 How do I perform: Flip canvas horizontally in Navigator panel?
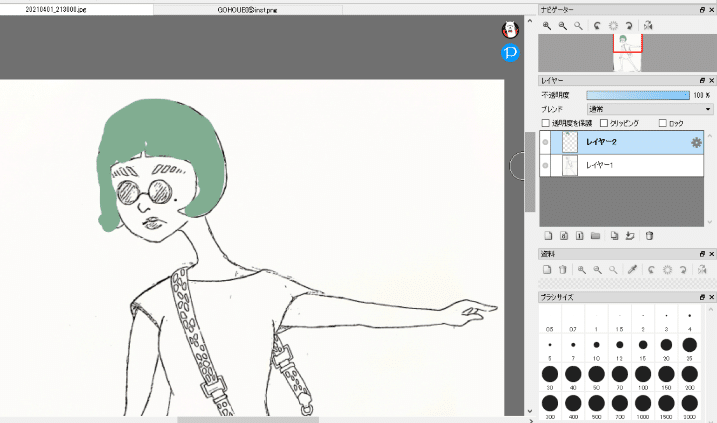(648, 26)
